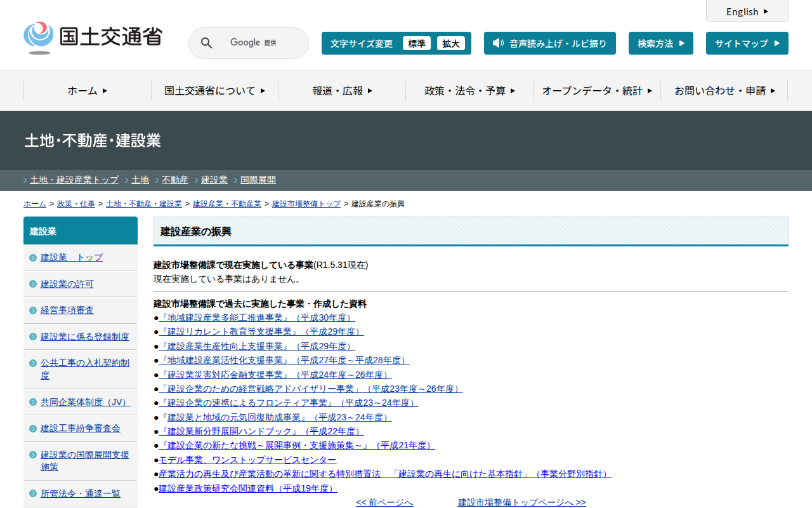The image size is (812, 508).
Task: Open the 報道・広報 menu item
Action: 342,91
